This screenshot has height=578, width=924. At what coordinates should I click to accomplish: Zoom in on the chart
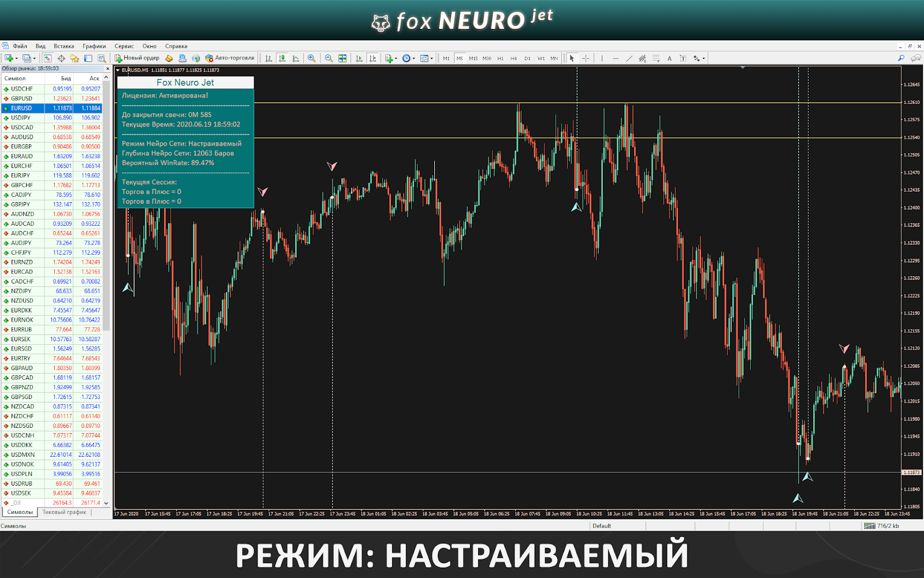311,58
